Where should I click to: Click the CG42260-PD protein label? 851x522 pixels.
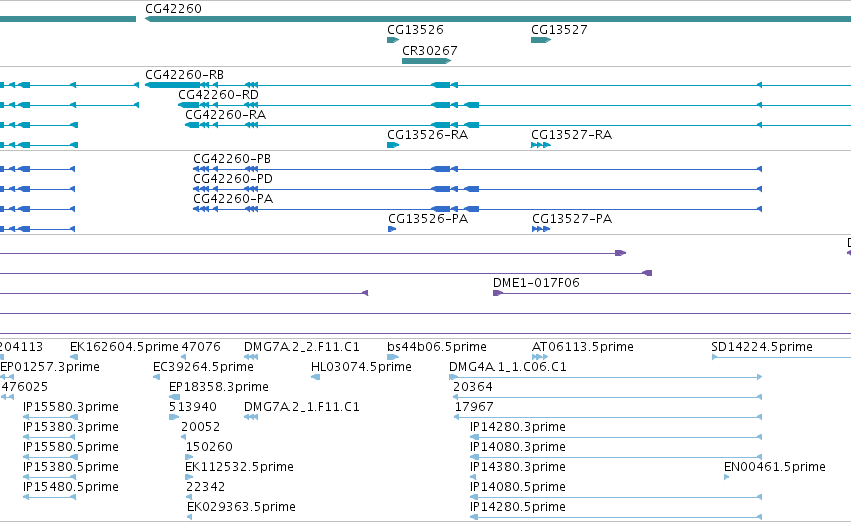233,179
